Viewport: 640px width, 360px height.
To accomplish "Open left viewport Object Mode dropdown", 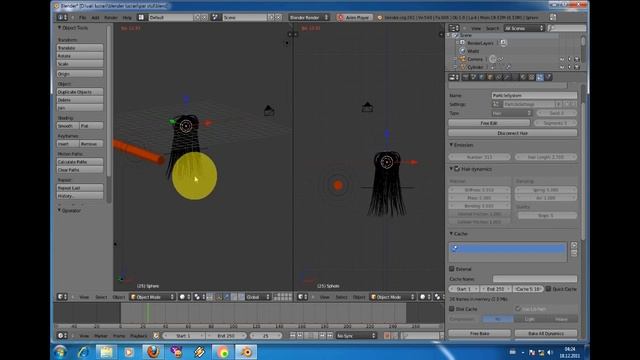I will click(153, 297).
